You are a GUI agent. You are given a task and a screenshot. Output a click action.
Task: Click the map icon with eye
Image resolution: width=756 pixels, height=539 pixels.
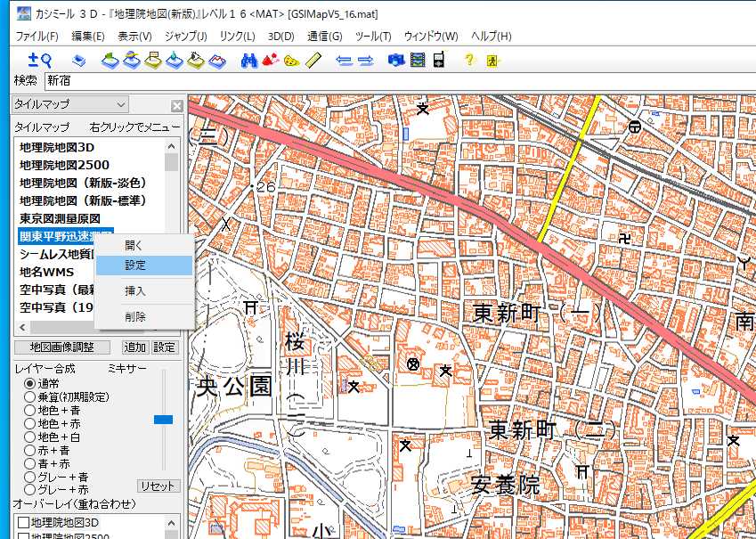(x=196, y=61)
